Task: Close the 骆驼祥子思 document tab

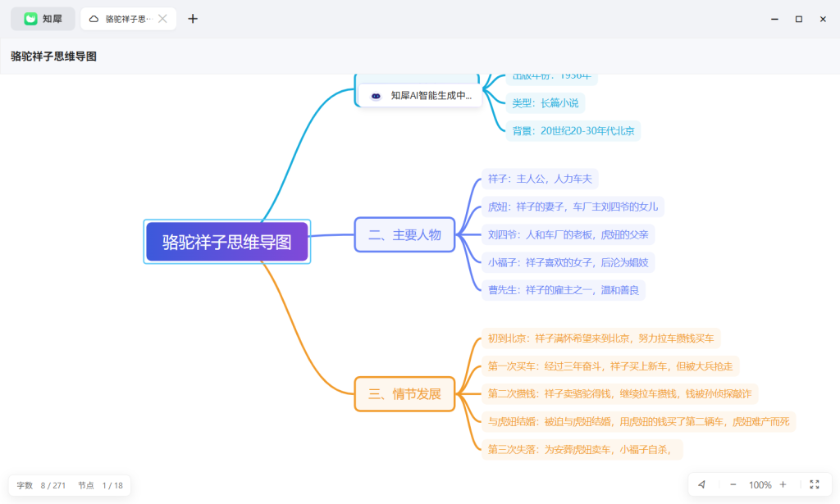Action: coord(163,19)
